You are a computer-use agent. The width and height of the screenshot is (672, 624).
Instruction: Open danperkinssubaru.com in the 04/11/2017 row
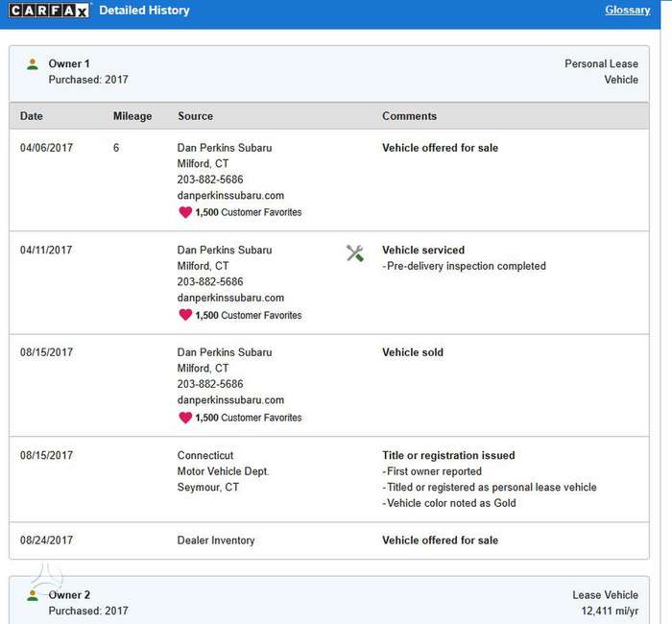coord(230,298)
